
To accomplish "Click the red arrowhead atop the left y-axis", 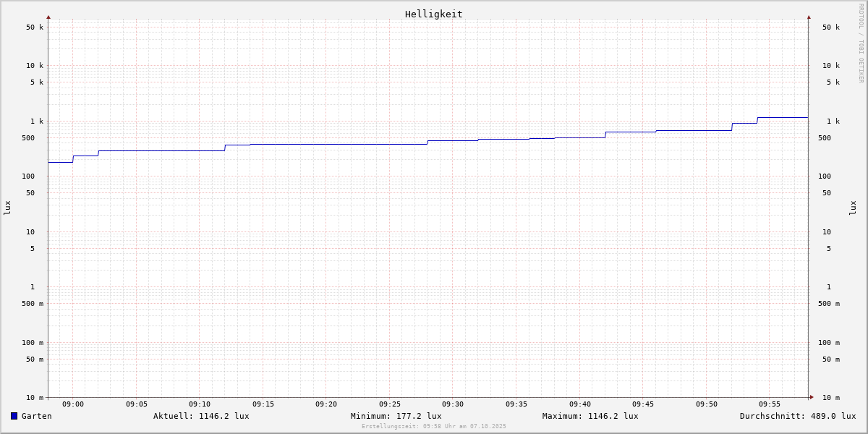I will click(48, 17).
